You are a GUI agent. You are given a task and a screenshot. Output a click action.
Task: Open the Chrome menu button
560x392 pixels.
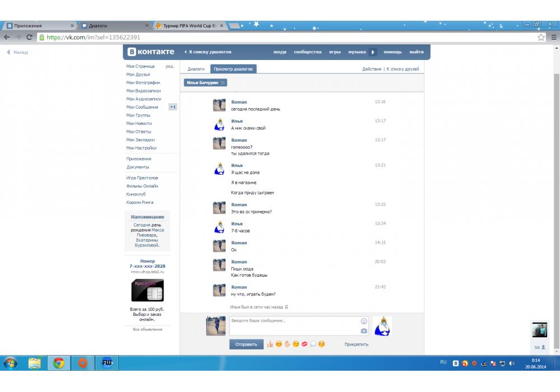coord(553,37)
